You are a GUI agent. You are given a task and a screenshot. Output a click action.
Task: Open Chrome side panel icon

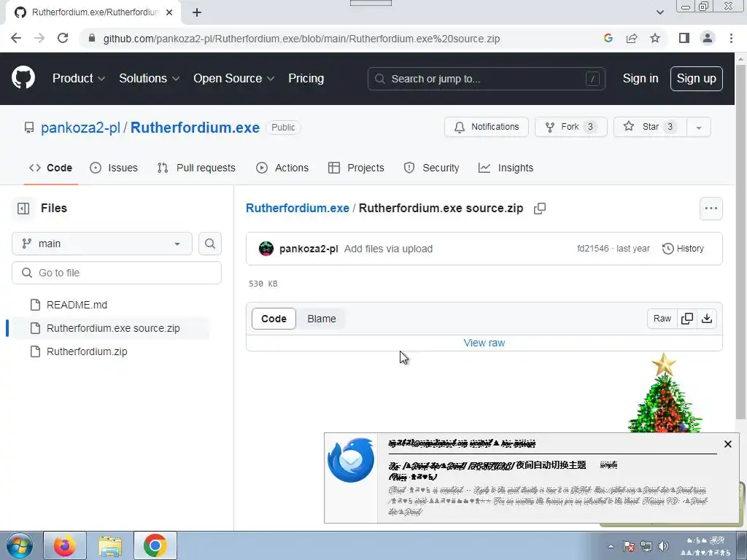coord(684,39)
